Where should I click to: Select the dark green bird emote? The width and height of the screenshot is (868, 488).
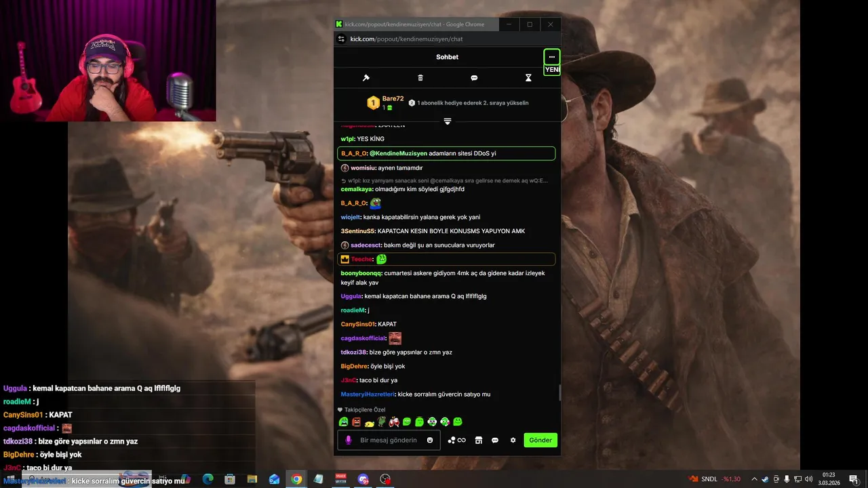click(381, 422)
